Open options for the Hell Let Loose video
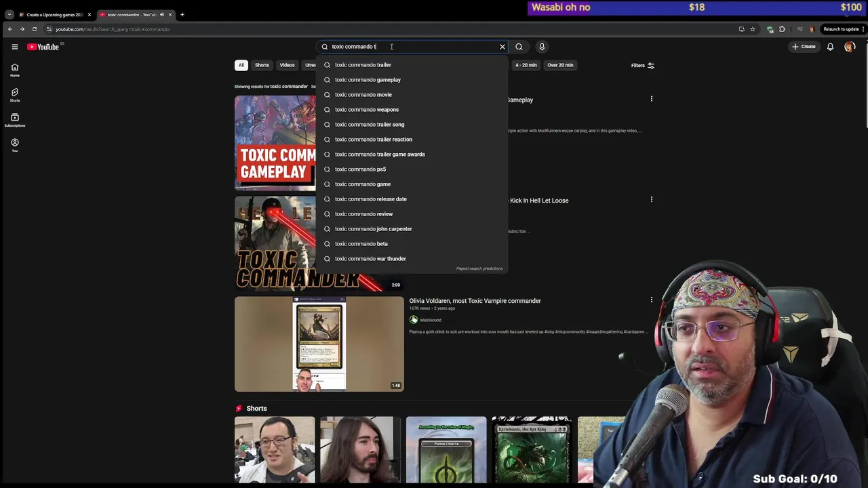This screenshot has width=868, height=488. [652, 199]
